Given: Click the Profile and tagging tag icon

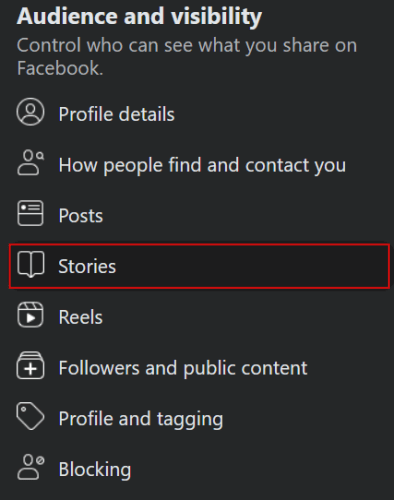Looking at the screenshot, I should 30,416.
